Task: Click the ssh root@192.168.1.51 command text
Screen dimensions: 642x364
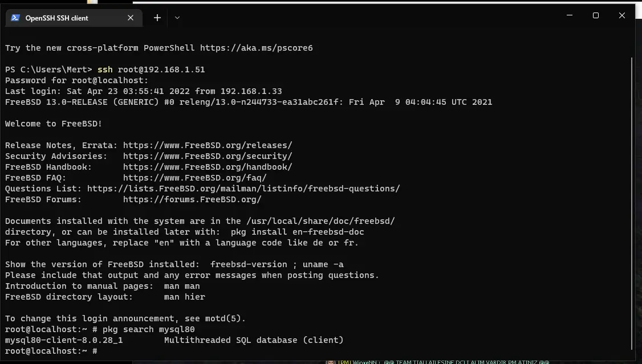Action: [x=151, y=69]
